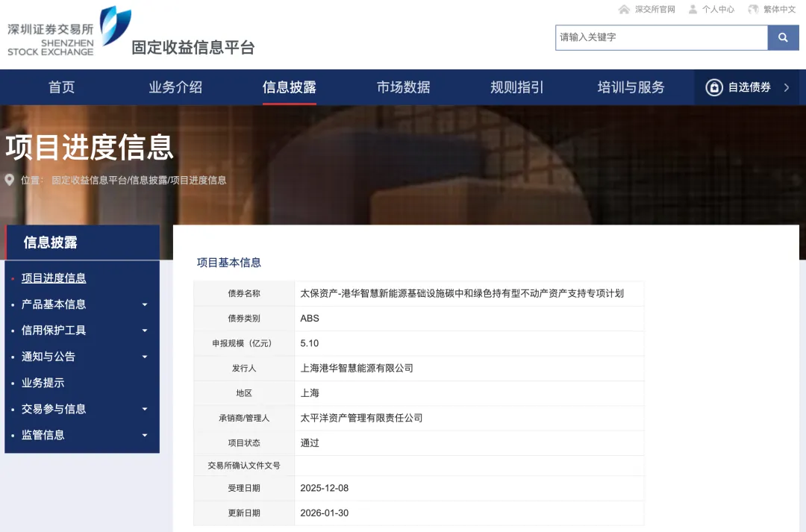Click the lock icon beside 自选债券
This screenshot has width=806, height=532.
(x=714, y=87)
